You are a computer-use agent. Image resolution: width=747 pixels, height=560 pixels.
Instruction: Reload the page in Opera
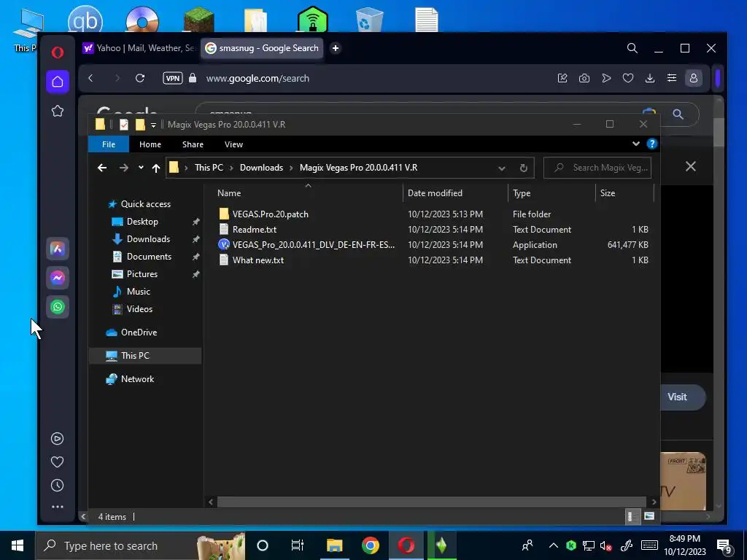click(139, 78)
